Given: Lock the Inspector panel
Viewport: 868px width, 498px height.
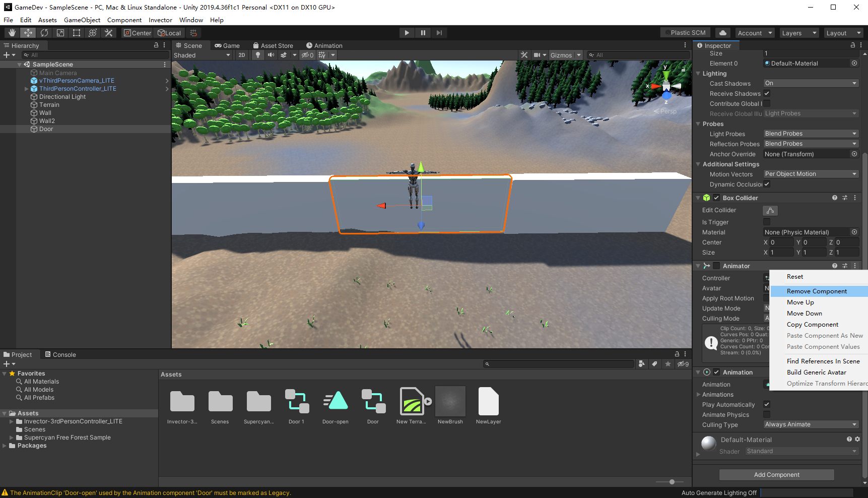Looking at the screenshot, I should (853, 45).
